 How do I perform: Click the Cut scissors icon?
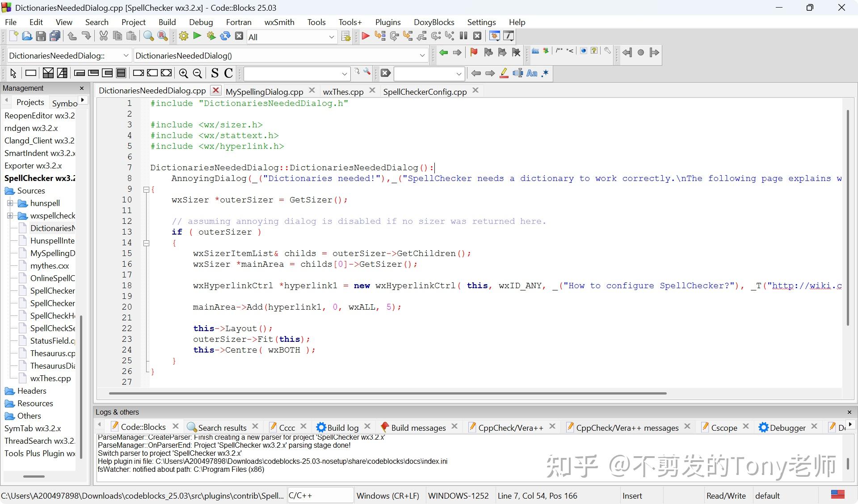(104, 36)
